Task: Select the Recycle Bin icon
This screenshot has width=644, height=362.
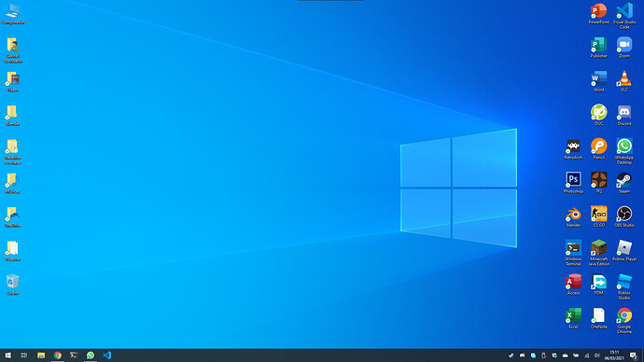Action: click(x=12, y=285)
